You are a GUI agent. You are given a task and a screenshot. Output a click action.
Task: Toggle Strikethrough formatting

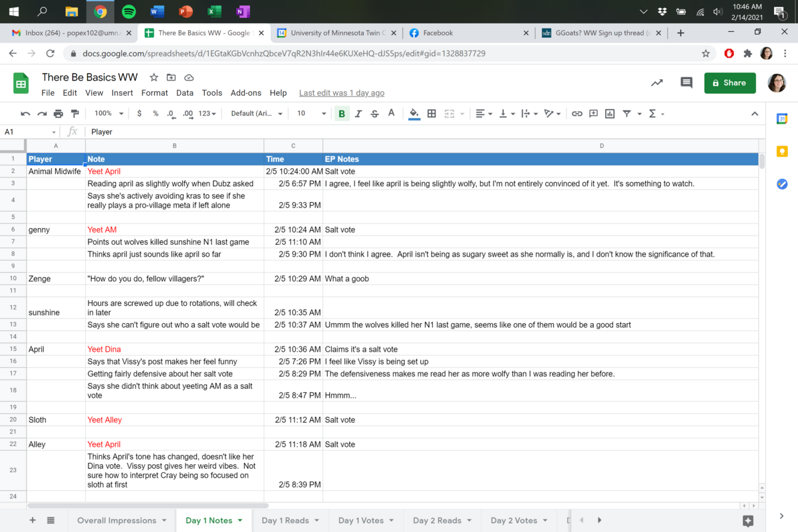tap(375, 114)
